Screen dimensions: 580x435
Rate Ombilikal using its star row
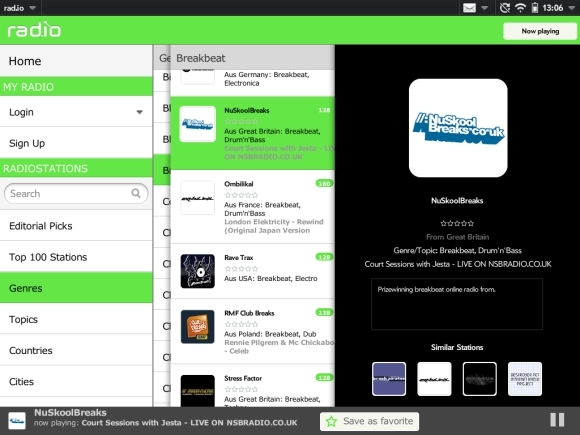coord(242,195)
